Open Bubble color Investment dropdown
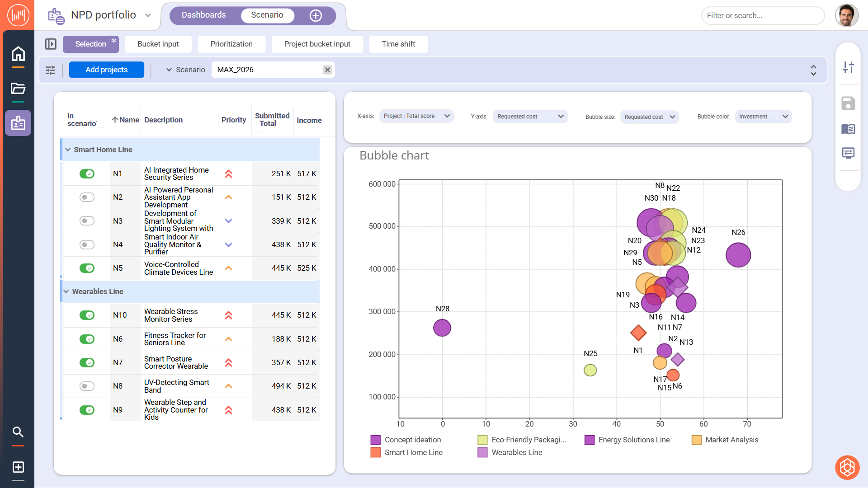 point(763,117)
